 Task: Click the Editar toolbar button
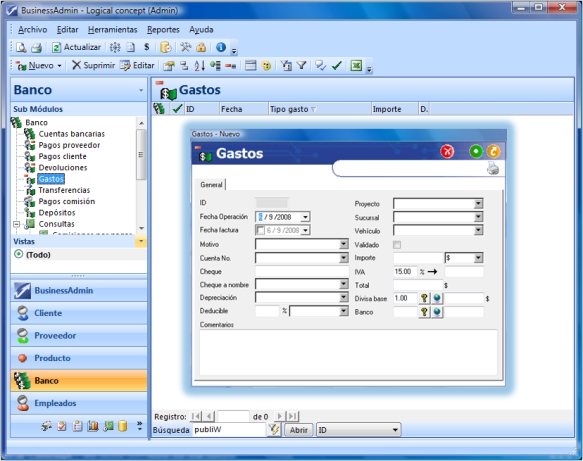click(137, 66)
